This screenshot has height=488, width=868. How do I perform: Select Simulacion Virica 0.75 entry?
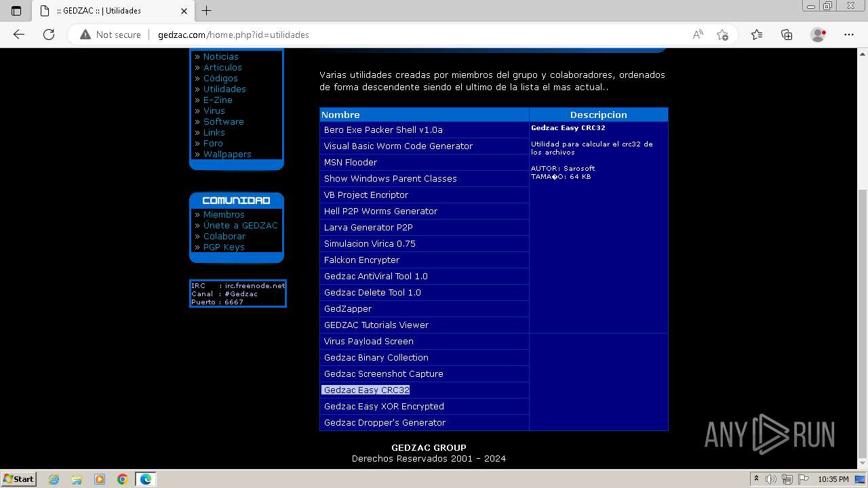point(425,243)
